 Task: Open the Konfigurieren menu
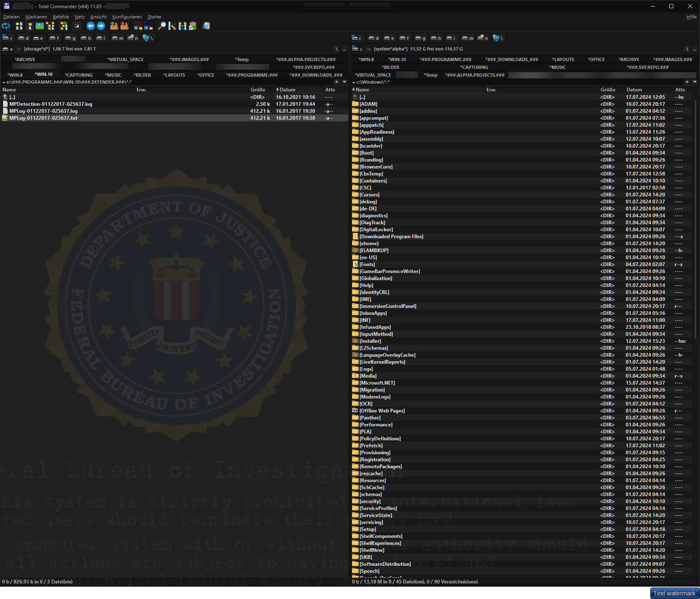pyautogui.click(x=127, y=17)
